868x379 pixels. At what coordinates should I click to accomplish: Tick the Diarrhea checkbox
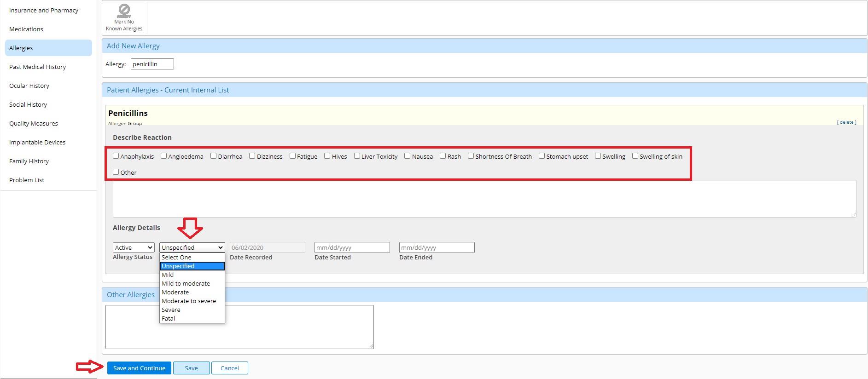(x=213, y=156)
